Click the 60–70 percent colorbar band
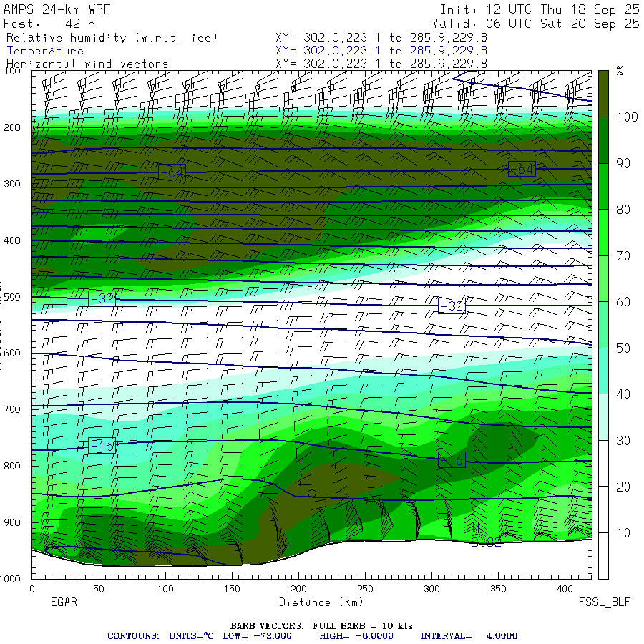Viewport: 644px width, 644px height. [603, 279]
